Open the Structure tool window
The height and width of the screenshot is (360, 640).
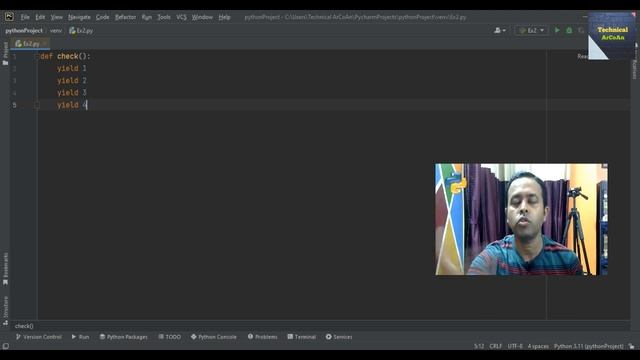click(x=5, y=310)
